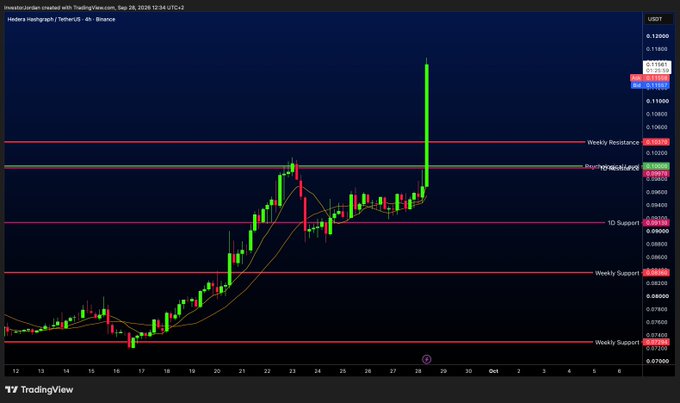Click the lightning bolt event icon
The height and width of the screenshot is (403, 680).
(x=427, y=359)
